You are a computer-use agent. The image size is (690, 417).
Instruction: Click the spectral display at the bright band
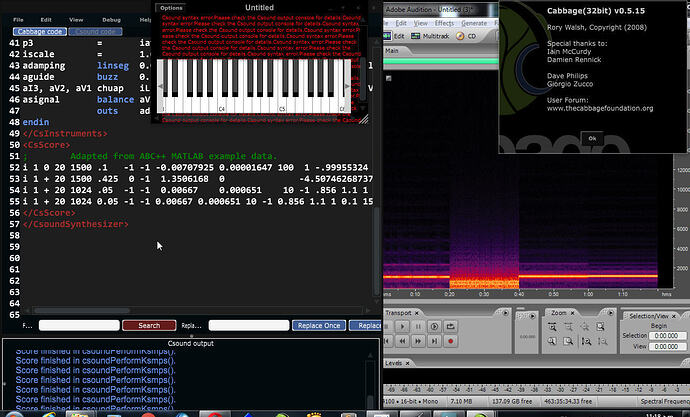(550, 275)
